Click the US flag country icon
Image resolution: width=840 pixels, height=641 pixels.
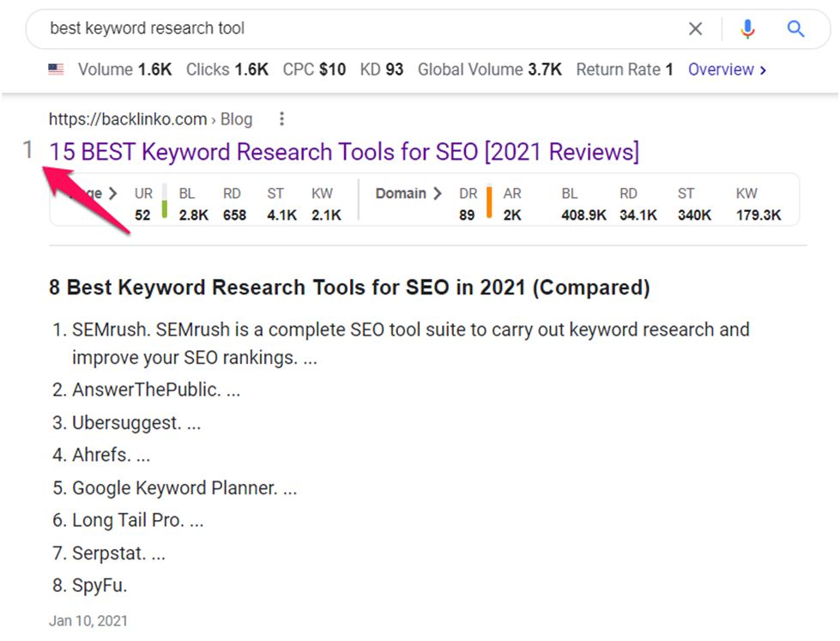[56, 70]
